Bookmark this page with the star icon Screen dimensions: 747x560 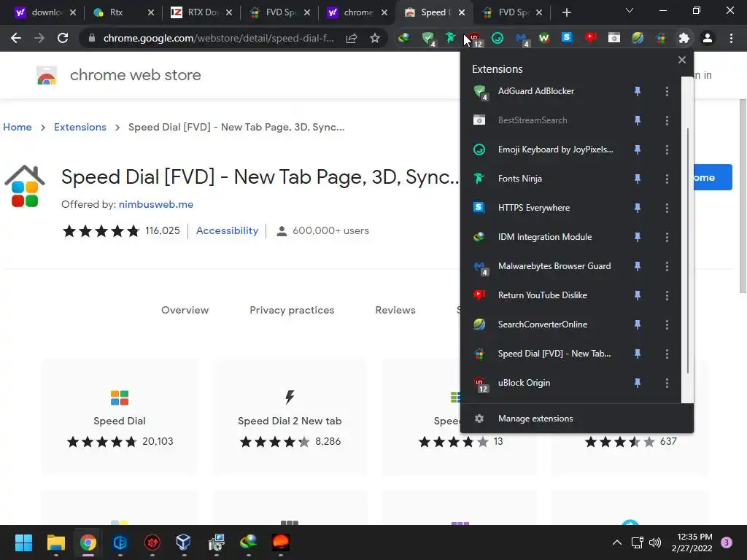(x=375, y=38)
